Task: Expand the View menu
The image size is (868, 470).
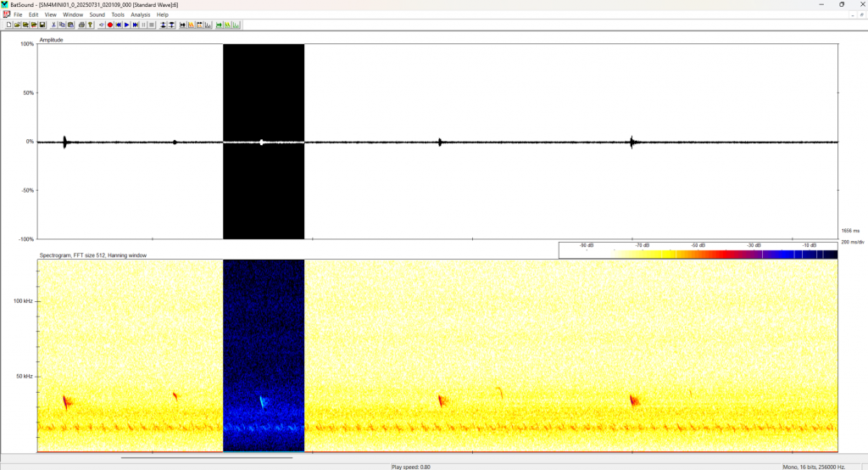Action: [51, 14]
